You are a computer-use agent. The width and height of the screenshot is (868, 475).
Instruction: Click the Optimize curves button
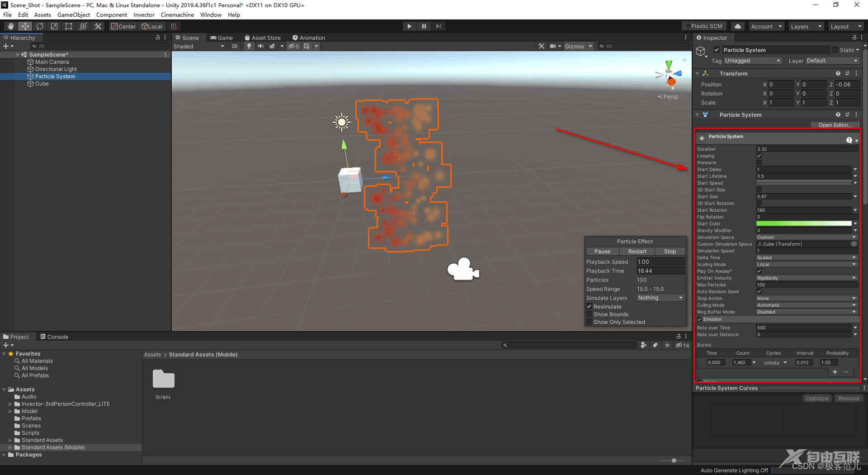tap(817, 398)
